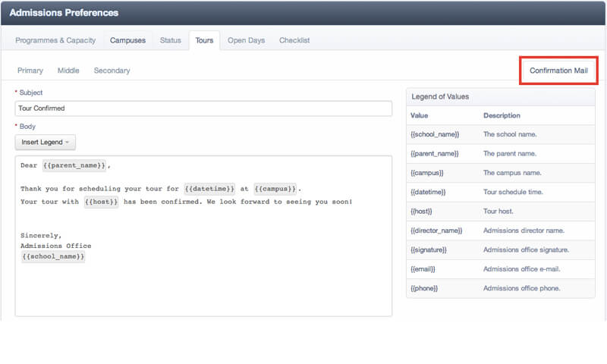
Task: Click inside the email Body text area
Action: [x=203, y=236]
